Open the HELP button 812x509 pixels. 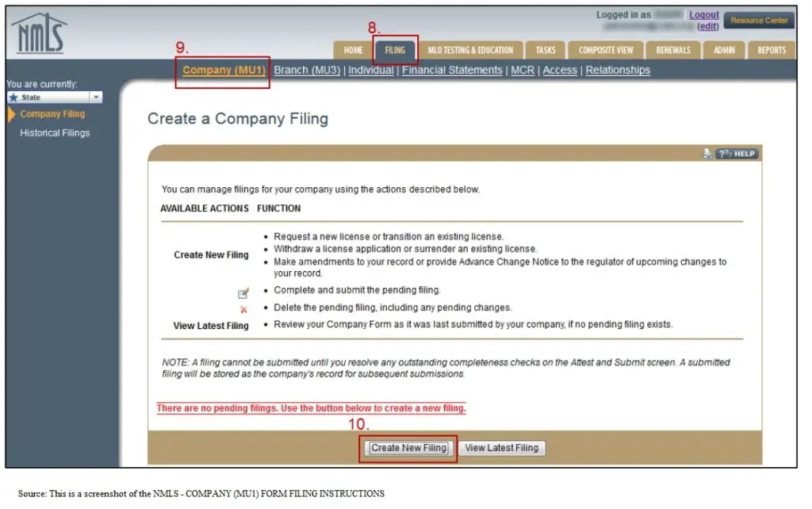[x=737, y=154]
